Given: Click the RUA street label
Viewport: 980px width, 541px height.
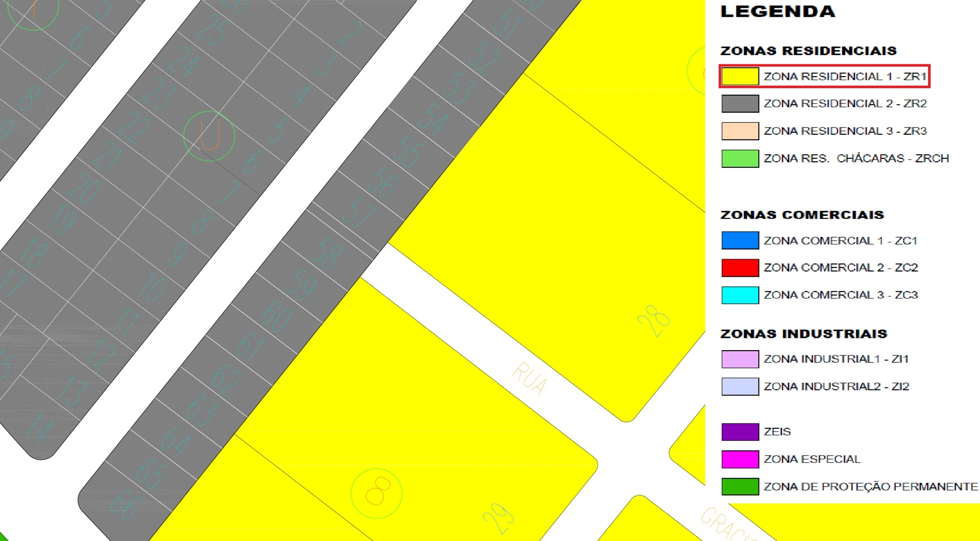Looking at the screenshot, I should tap(530, 378).
